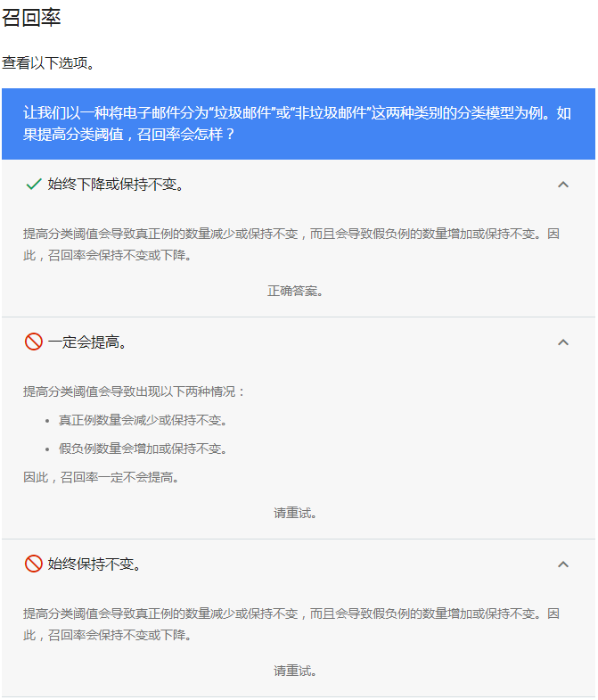Click the blue spam classification question box
The height and width of the screenshot is (700, 598).
coord(298,124)
